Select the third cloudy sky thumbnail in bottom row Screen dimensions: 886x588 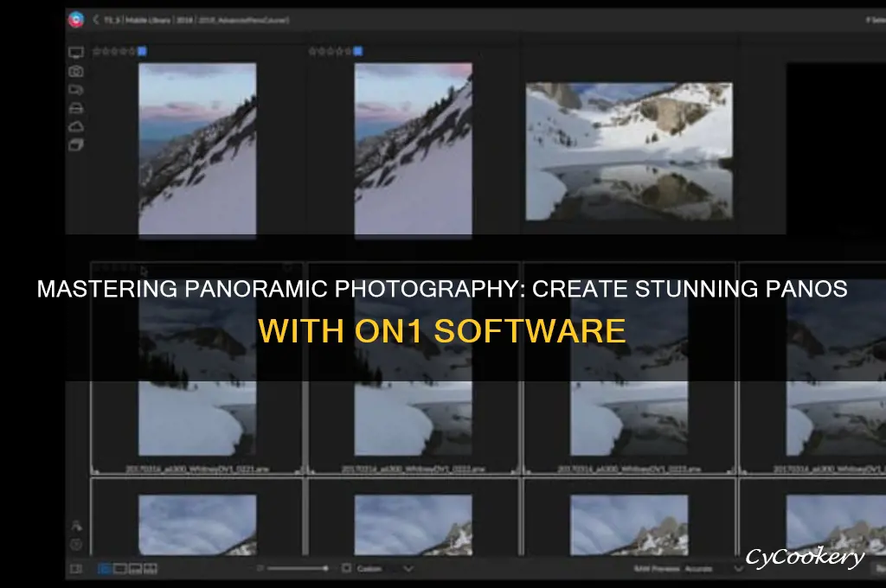[629, 525]
